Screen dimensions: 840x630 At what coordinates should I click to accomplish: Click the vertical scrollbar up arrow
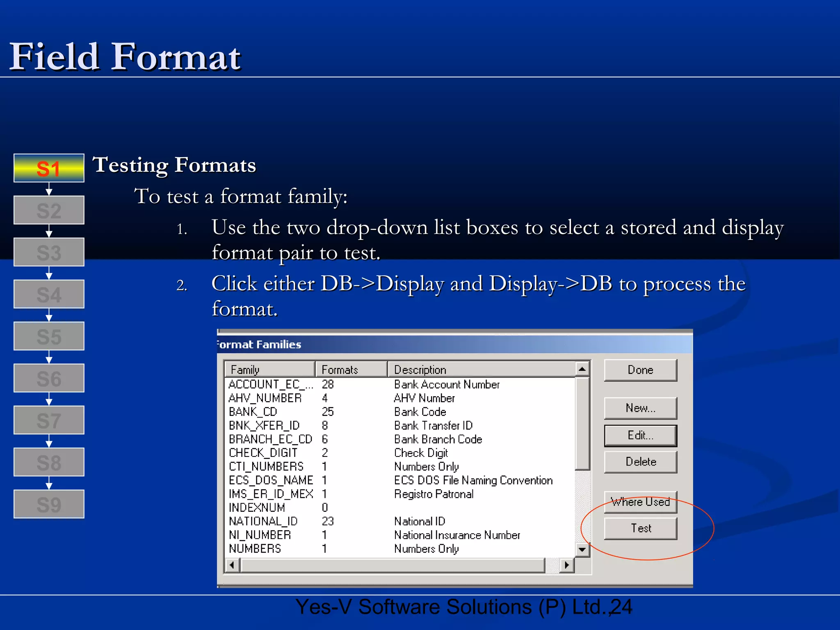582,369
